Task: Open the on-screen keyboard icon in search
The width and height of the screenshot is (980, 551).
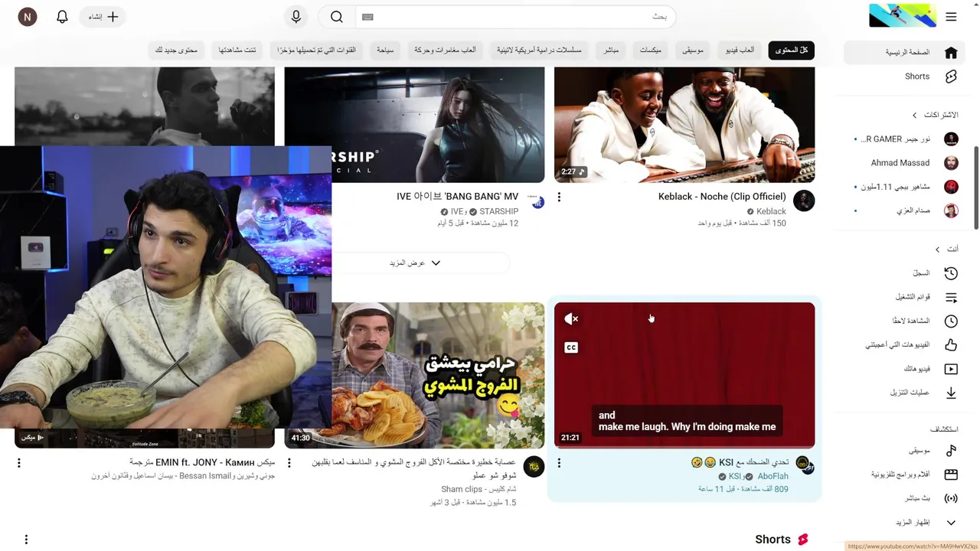Action: click(367, 17)
